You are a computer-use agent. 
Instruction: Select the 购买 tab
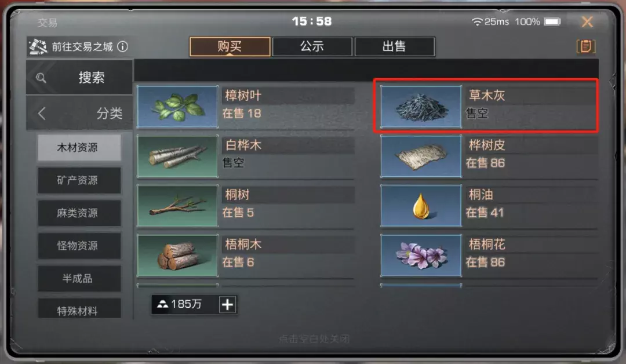click(x=230, y=47)
